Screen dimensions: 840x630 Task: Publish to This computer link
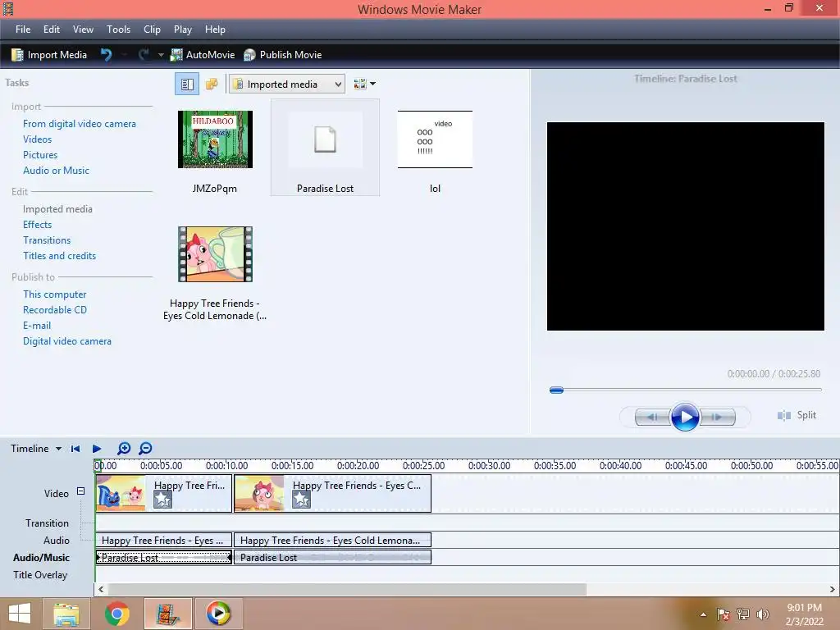[55, 294]
